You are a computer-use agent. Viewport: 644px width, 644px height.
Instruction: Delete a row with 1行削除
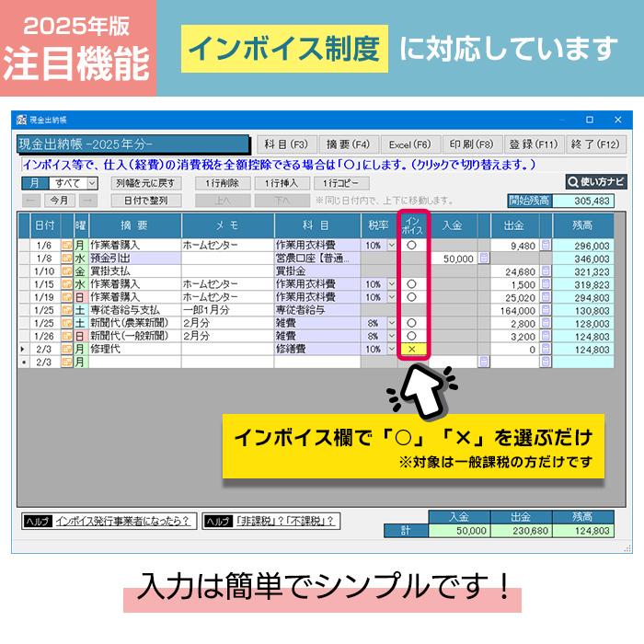coord(223,183)
